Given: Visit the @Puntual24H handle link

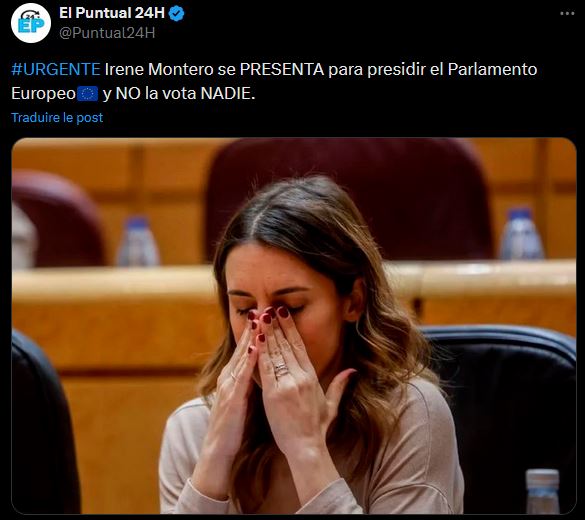Looking at the screenshot, I should [107, 33].
